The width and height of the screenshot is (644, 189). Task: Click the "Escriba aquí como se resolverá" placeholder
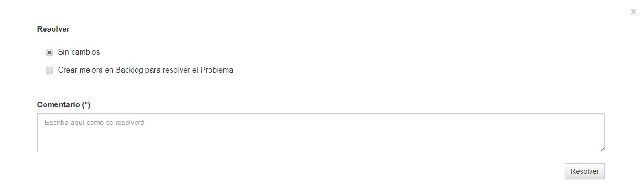pos(94,123)
